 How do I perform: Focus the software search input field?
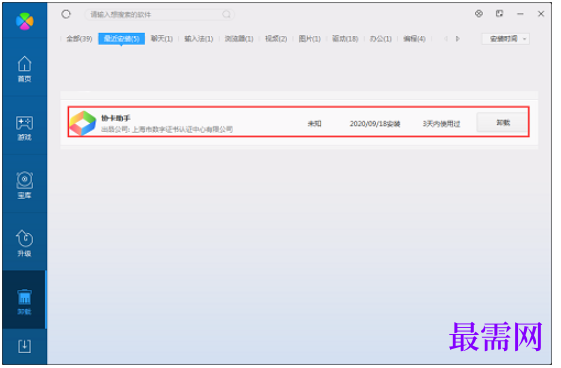point(159,14)
